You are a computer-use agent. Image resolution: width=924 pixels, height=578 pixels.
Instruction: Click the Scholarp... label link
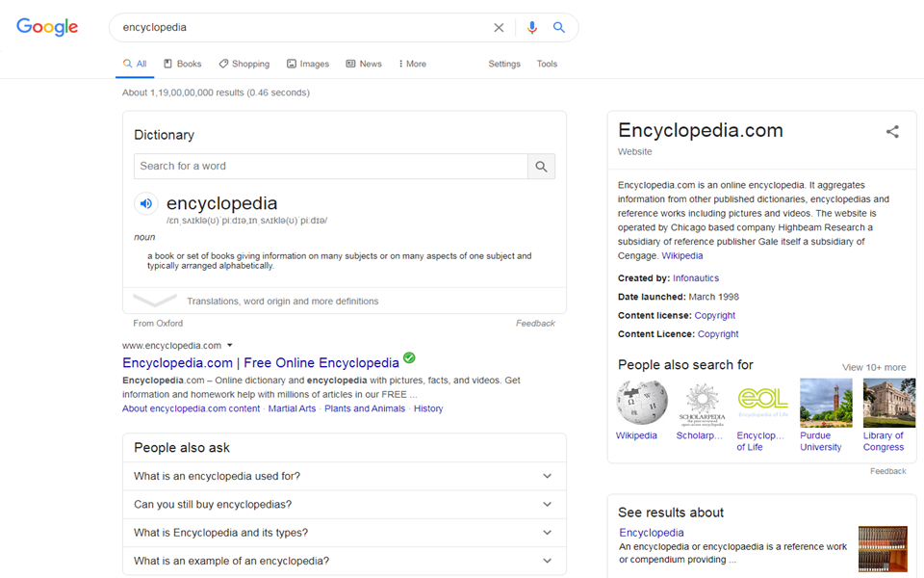(x=700, y=435)
